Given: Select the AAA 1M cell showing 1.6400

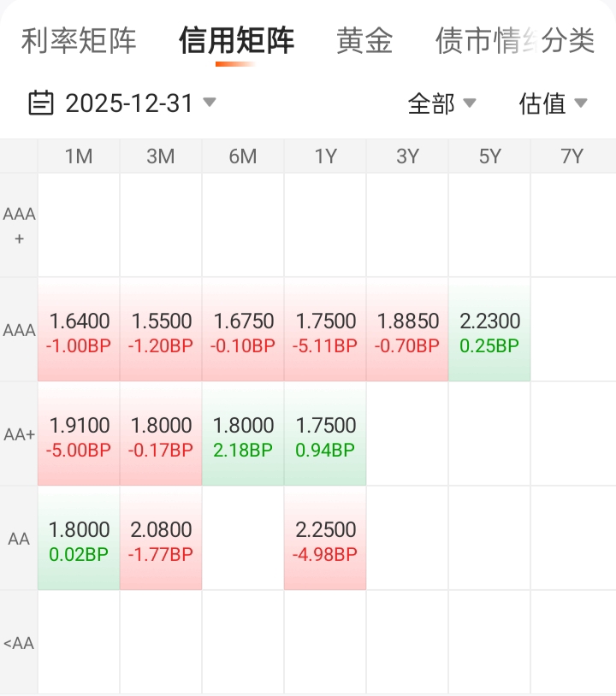Looking at the screenshot, I should tap(79, 331).
